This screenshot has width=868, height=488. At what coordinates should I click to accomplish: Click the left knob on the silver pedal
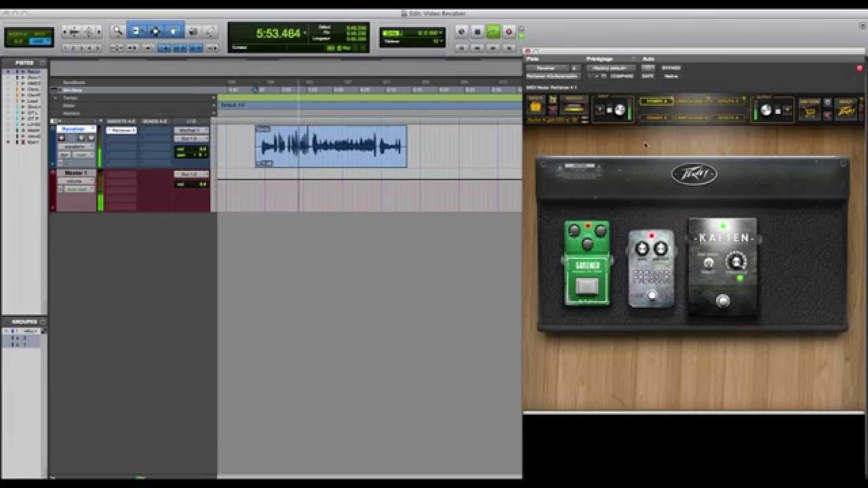point(642,249)
